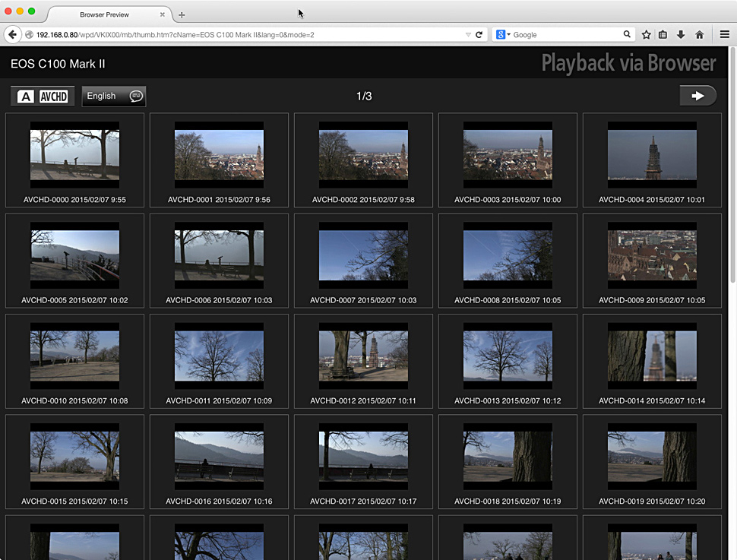Expand the Google search engine dropdown
Viewport: 737px width, 560px height.
504,35
